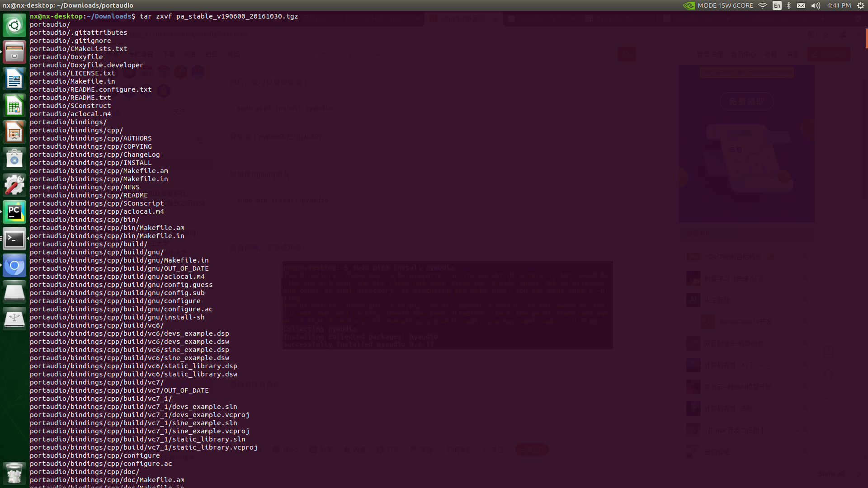This screenshot has height=488, width=868.
Task: Focus the Terminal icon in dock
Action: [x=14, y=239]
